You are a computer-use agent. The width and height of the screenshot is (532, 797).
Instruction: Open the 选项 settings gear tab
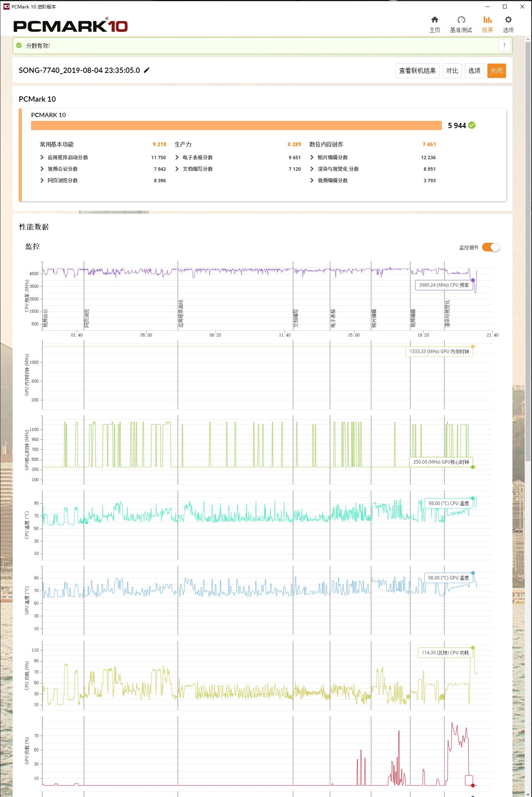508,24
